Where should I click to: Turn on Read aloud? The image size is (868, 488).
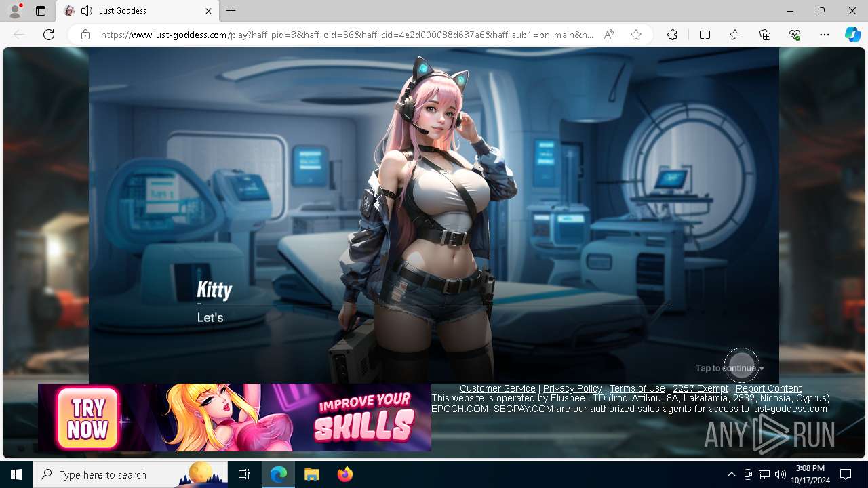point(609,35)
